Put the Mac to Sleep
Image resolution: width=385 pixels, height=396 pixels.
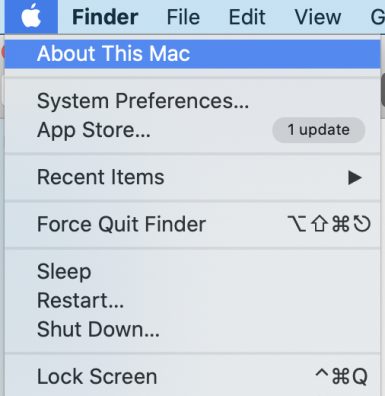192,271
